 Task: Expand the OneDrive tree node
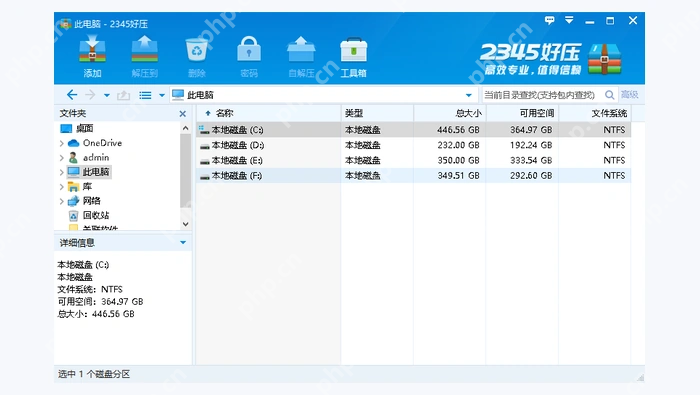tap(62, 143)
